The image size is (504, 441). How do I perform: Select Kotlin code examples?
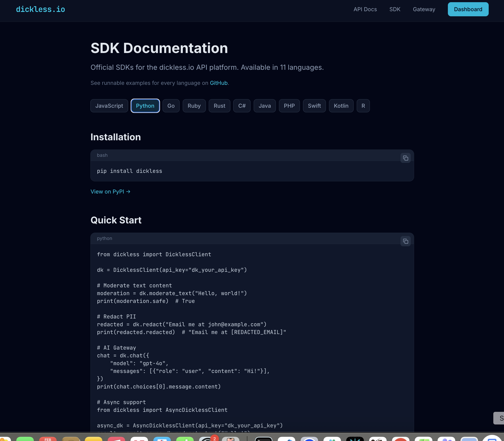pos(341,106)
